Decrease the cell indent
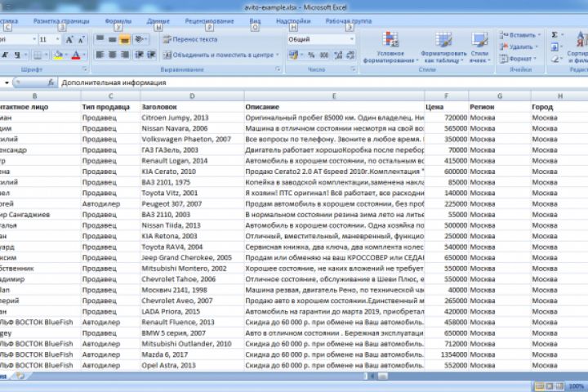 point(139,55)
